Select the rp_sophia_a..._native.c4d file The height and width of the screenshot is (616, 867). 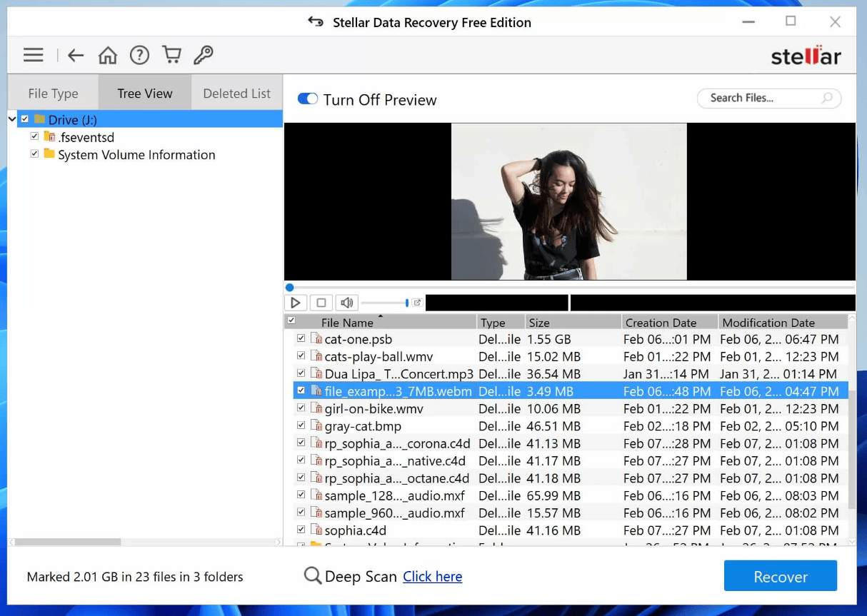pyautogui.click(x=395, y=461)
